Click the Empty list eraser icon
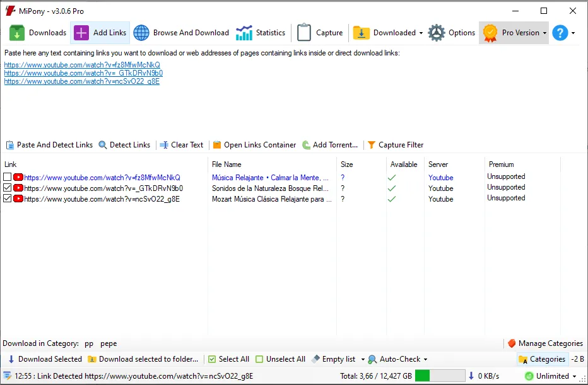Image resolution: width=588 pixels, height=385 pixels. coord(315,359)
